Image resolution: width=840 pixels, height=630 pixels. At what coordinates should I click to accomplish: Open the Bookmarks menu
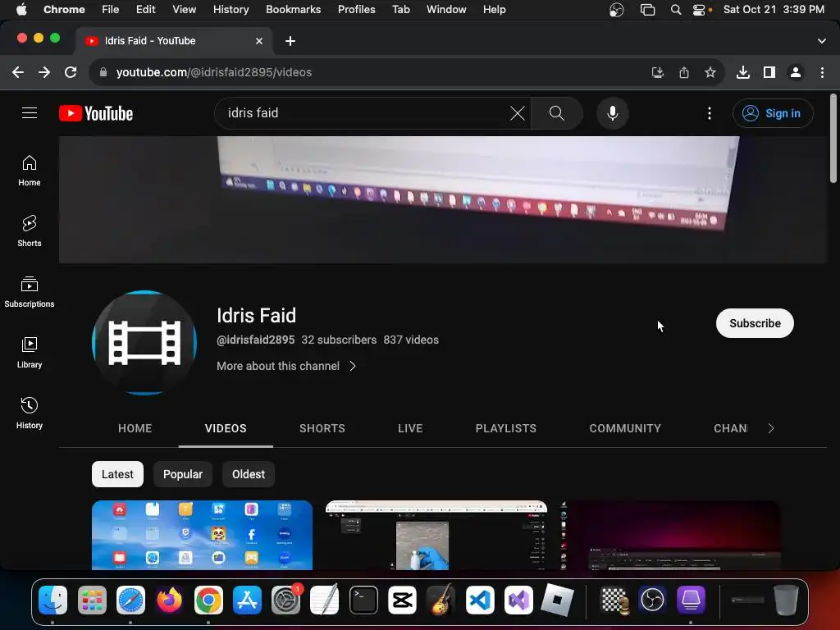(293, 10)
